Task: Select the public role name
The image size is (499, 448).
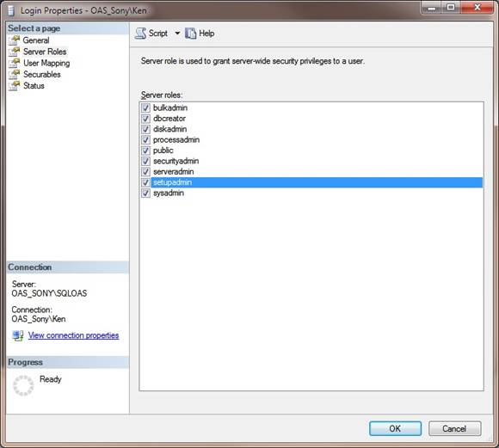Action: [163, 150]
